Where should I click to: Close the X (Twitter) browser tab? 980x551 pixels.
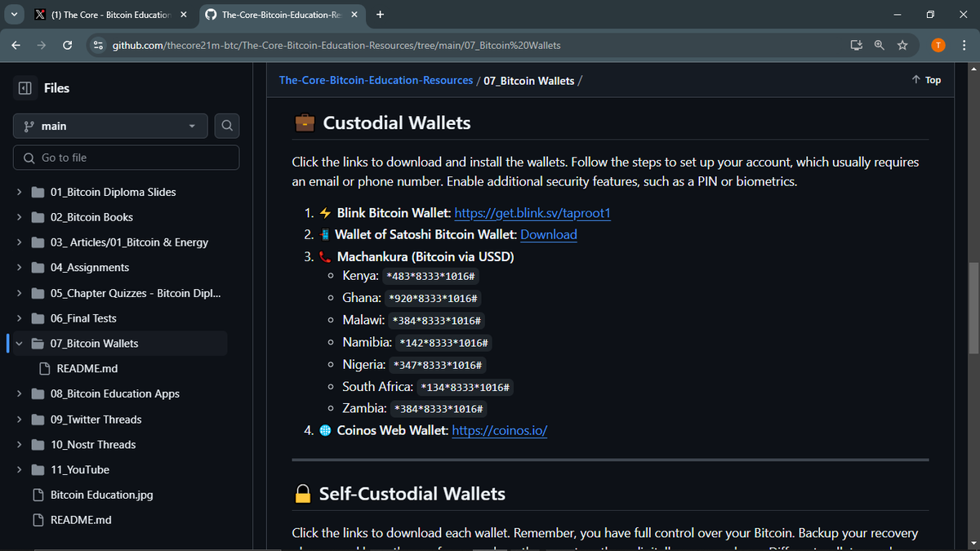click(183, 15)
